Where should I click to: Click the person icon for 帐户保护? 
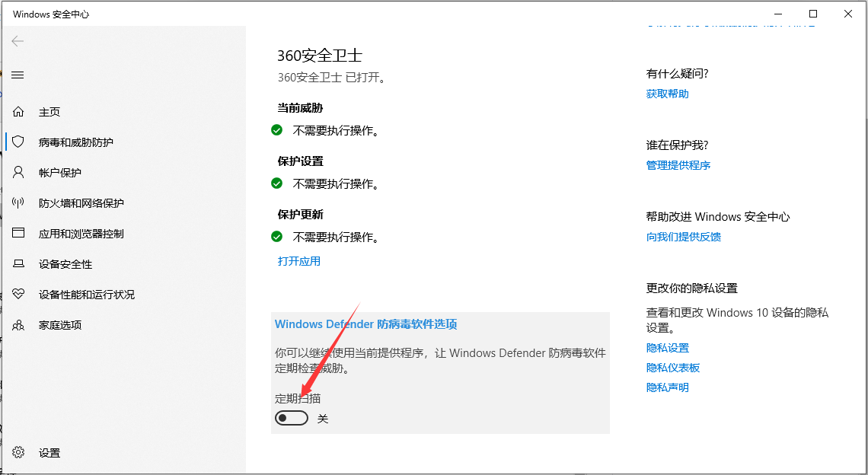[18, 173]
